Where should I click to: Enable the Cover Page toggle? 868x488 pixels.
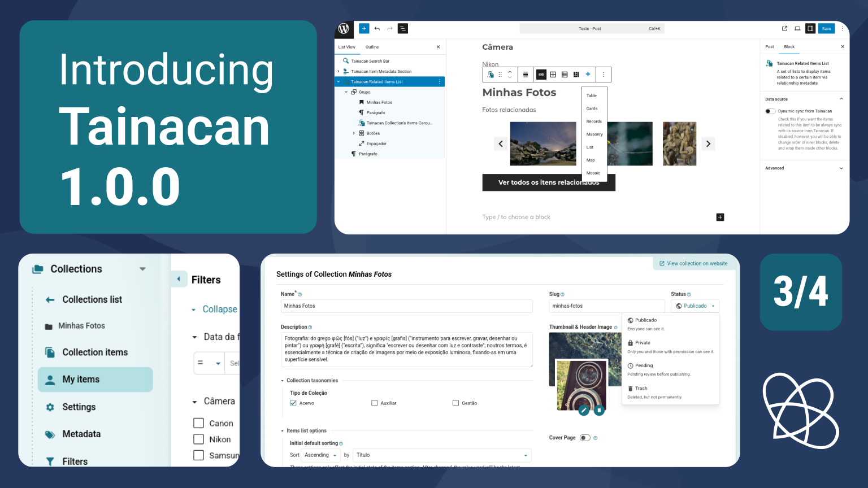[x=585, y=438]
